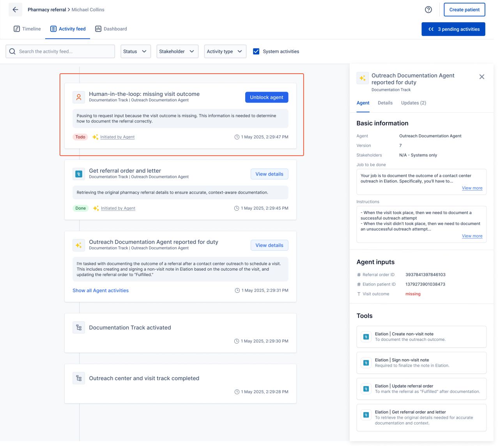The width and height of the screenshot is (499, 448).
Task: Click the Unblock agent button
Action: tap(267, 97)
